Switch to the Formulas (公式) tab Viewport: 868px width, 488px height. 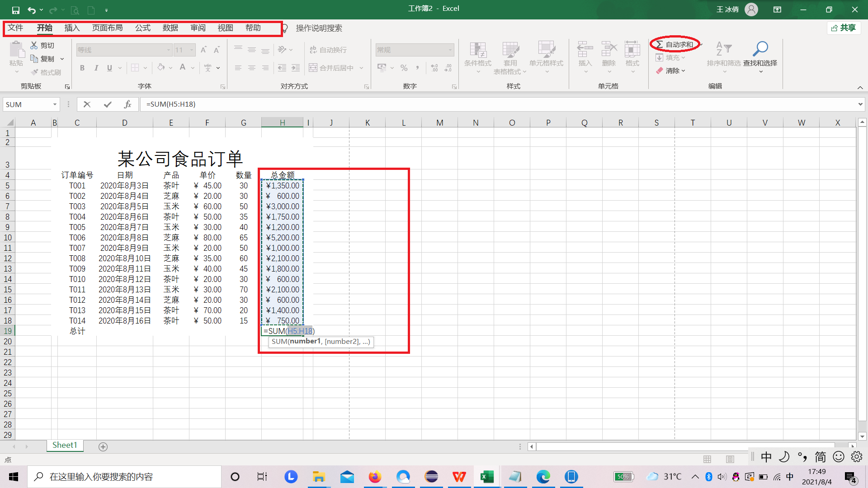coord(143,28)
